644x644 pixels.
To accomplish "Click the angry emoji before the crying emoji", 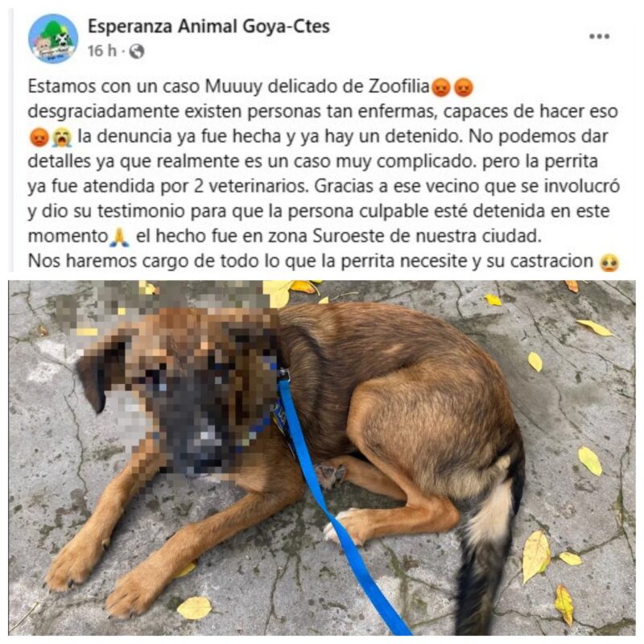I will pyautogui.click(x=39, y=137).
